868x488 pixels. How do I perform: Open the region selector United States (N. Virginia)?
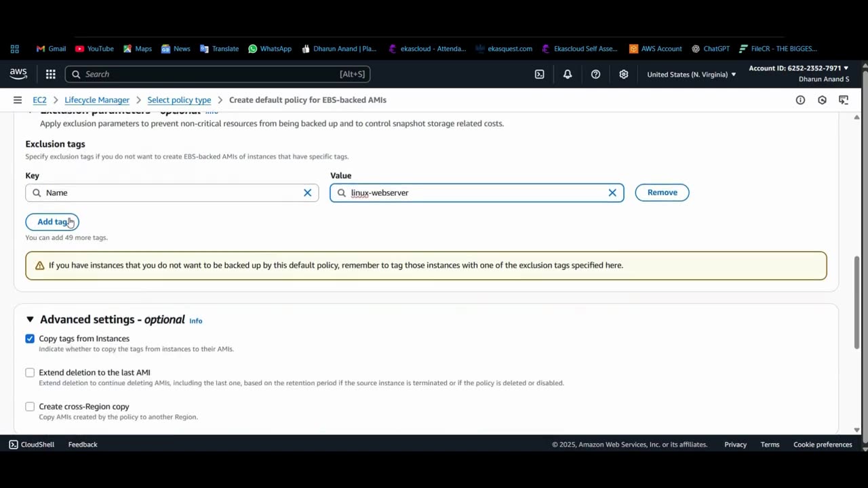point(691,75)
